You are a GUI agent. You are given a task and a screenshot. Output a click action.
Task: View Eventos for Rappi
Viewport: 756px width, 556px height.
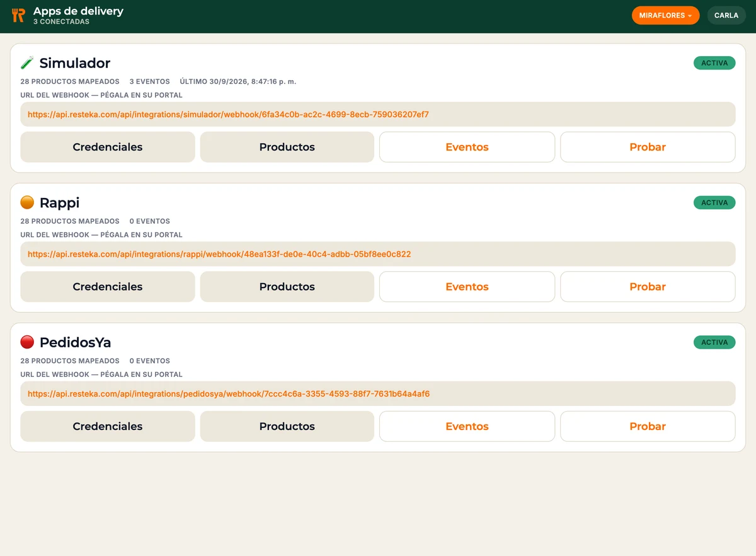(x=467, y=287)
